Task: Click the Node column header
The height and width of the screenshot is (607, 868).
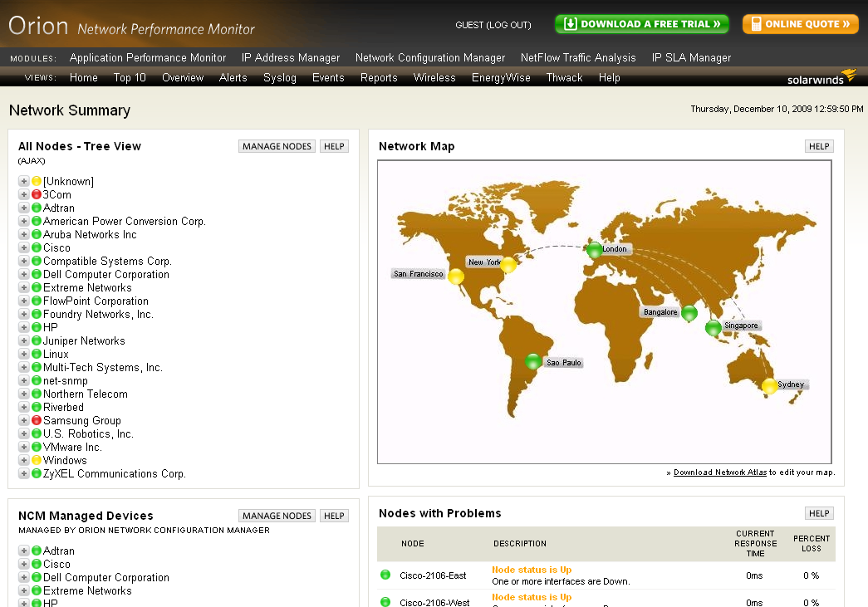Action: [x=413, y=543]
